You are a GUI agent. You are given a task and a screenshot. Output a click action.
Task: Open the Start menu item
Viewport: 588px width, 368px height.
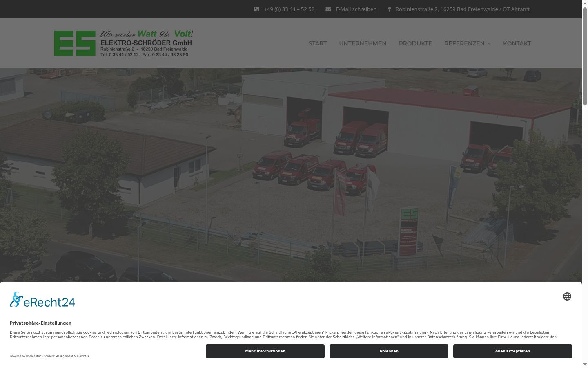pos(318,43)
